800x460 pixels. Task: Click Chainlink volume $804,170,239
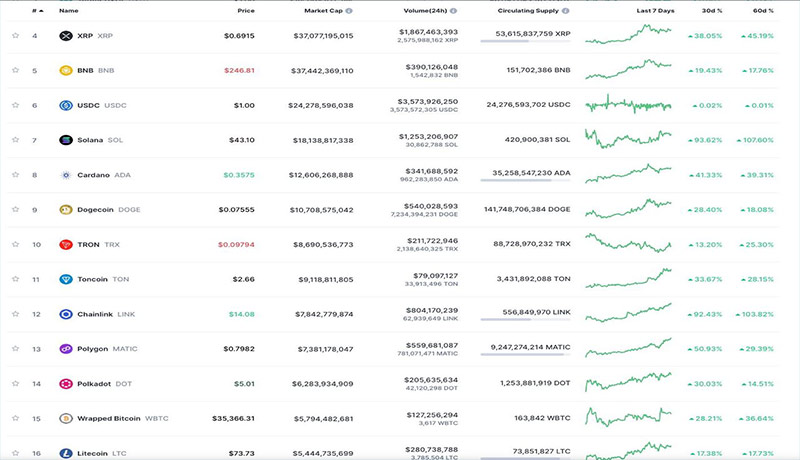[432, 310]
